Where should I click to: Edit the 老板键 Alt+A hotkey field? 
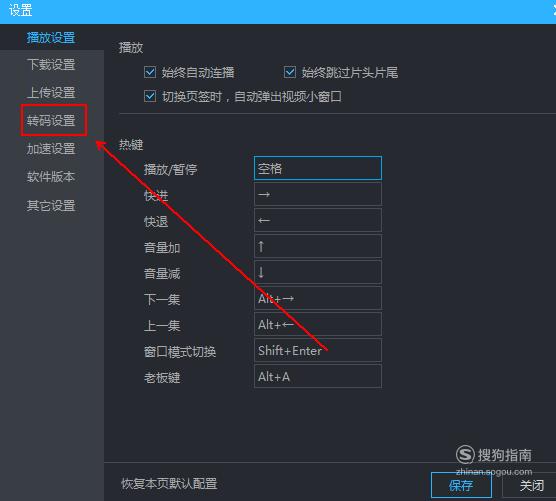pos(318,377)
